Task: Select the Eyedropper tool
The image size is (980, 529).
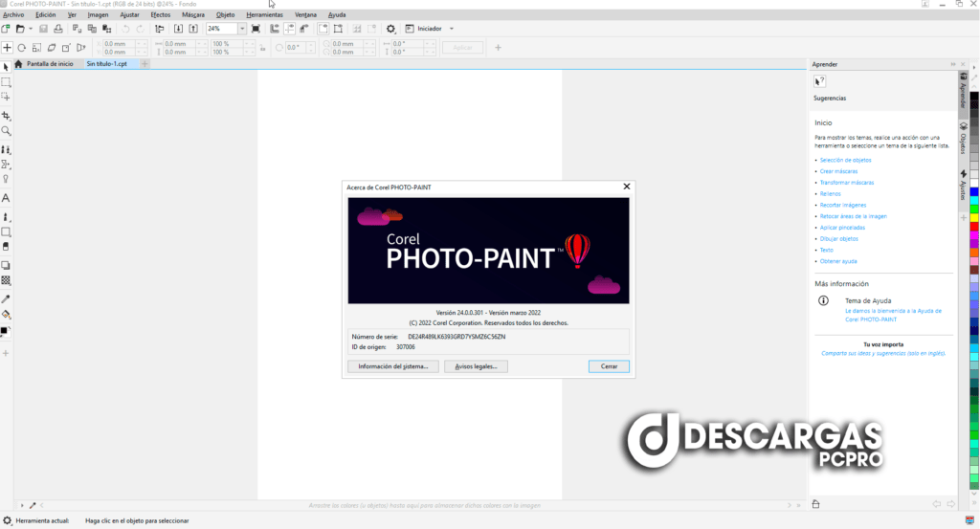Action: tap(6, 299)
